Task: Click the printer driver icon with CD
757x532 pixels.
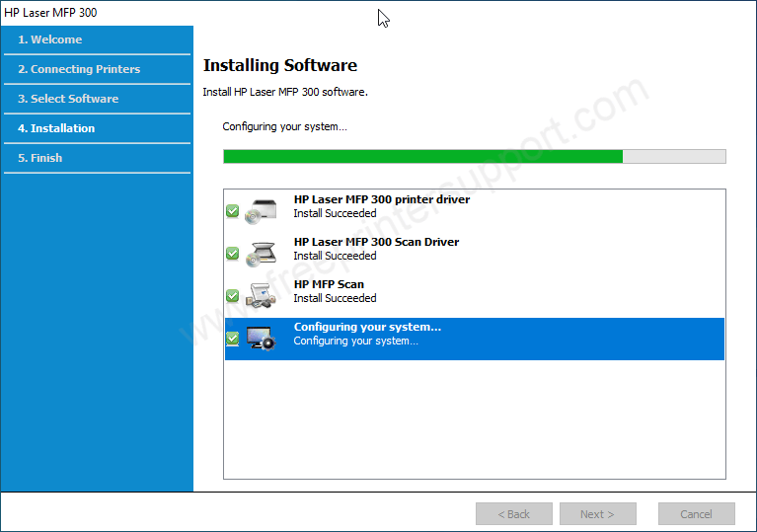Action: [x=261, y=211]
